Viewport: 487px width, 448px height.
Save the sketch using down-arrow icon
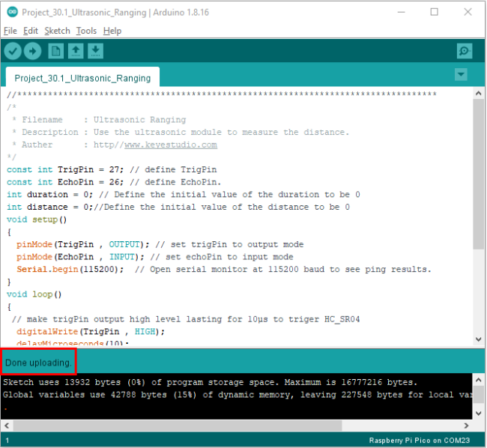click(x=96, y=51)
